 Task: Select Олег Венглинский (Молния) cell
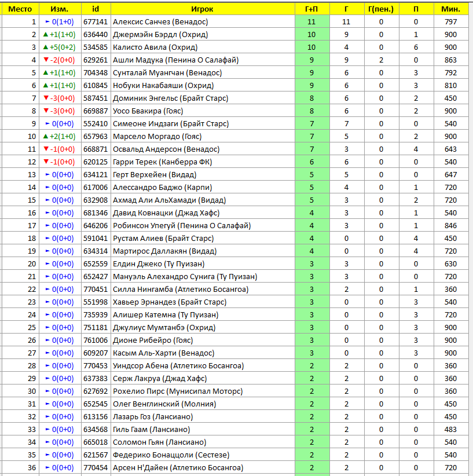coord(203,404)
